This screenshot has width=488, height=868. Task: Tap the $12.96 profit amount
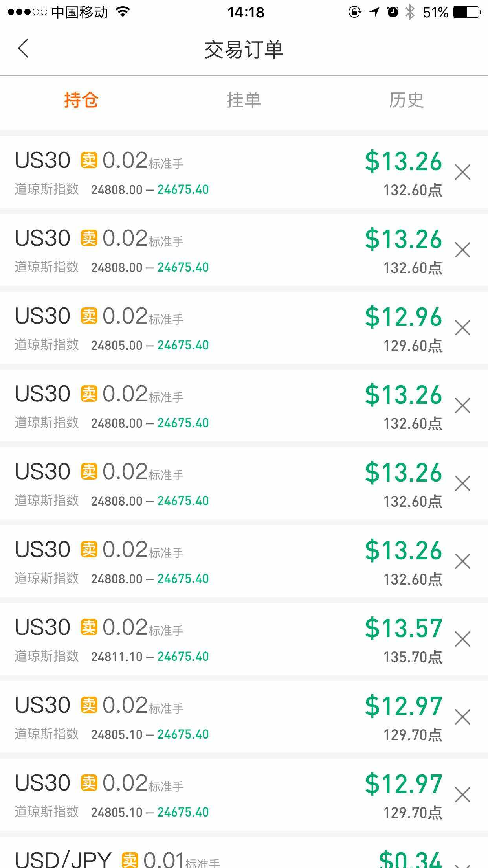coord(404,317)
